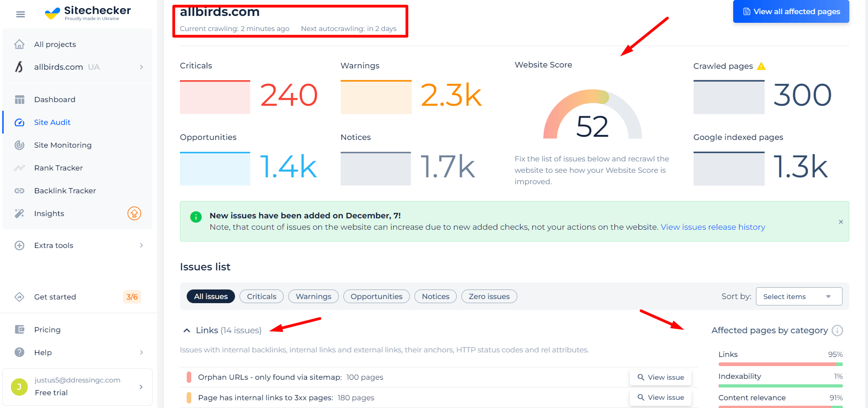This screenshot has width=868, height=408.
Task: Click the Website Score gauge
Action: point(592,114)
